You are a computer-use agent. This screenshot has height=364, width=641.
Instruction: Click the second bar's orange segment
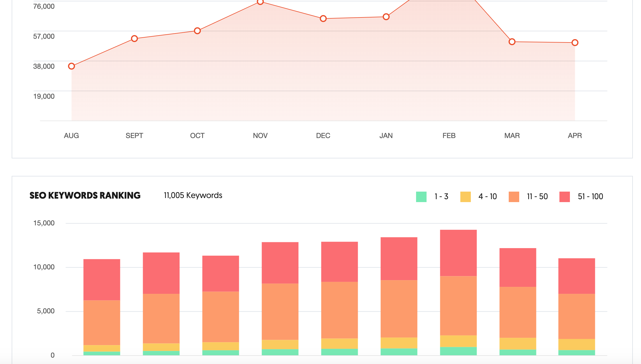pos(161,319)
